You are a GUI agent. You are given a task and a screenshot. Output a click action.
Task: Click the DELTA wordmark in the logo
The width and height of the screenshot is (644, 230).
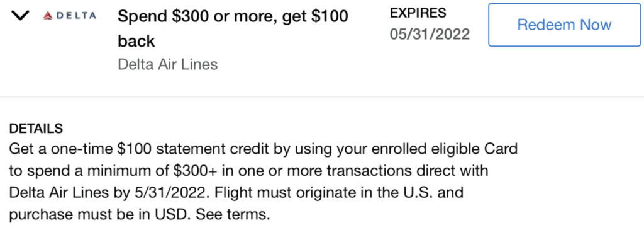click(75, 16)
